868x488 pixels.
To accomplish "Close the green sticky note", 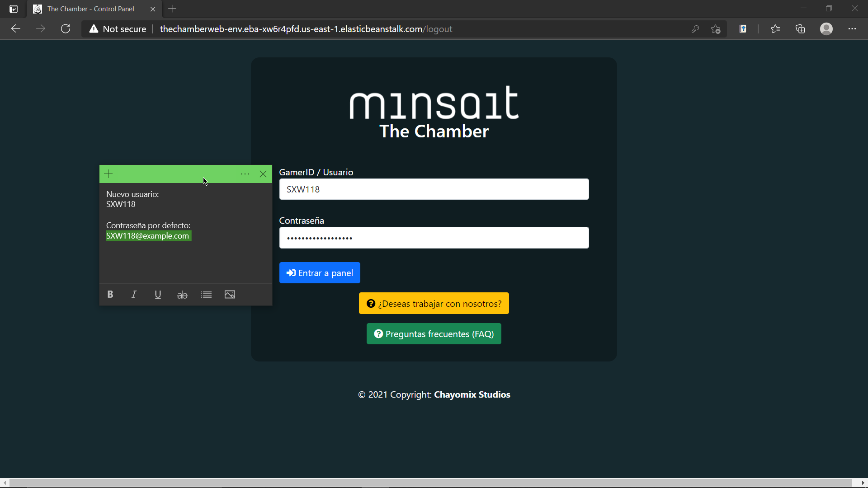I will point(263,174).
